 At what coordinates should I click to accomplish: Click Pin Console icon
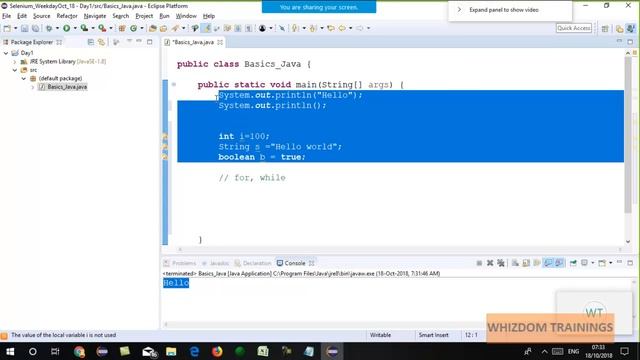(x=573, y=263)
